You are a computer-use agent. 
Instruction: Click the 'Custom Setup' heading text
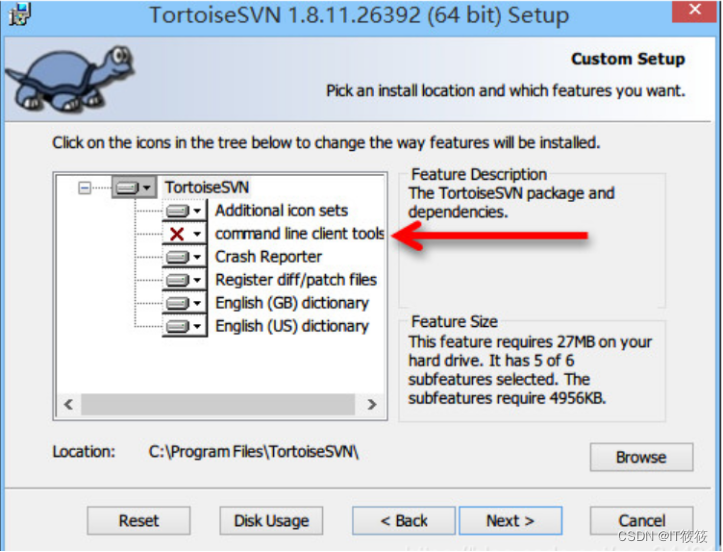tap(628, 59)
